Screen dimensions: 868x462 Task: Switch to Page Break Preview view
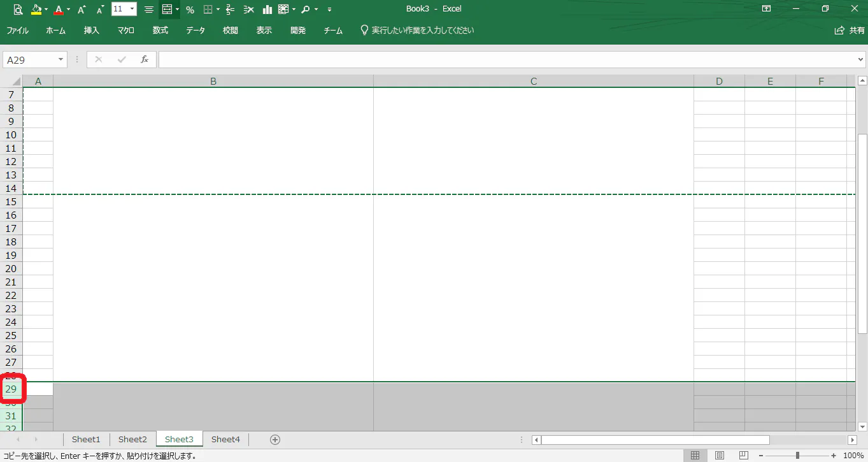point(743,456)
